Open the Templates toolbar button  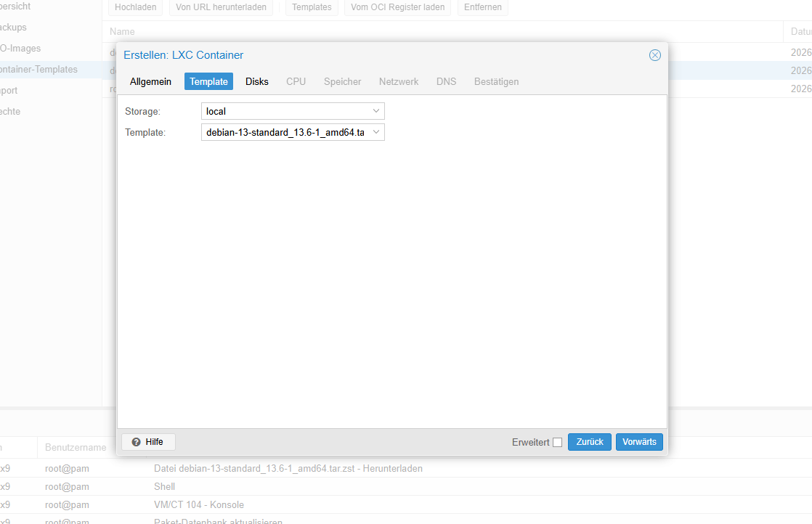(x=312, y=7)
